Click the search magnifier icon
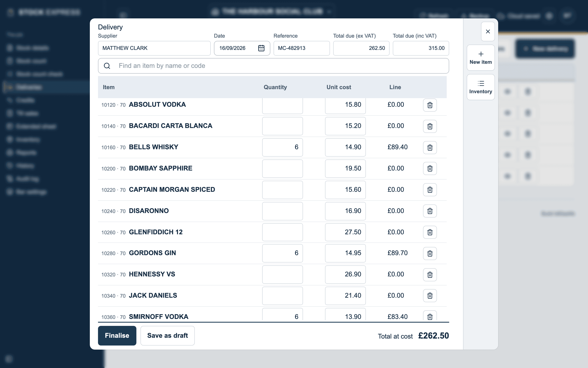The width and height of the screenshot is (588, 368). click(107, 66)
